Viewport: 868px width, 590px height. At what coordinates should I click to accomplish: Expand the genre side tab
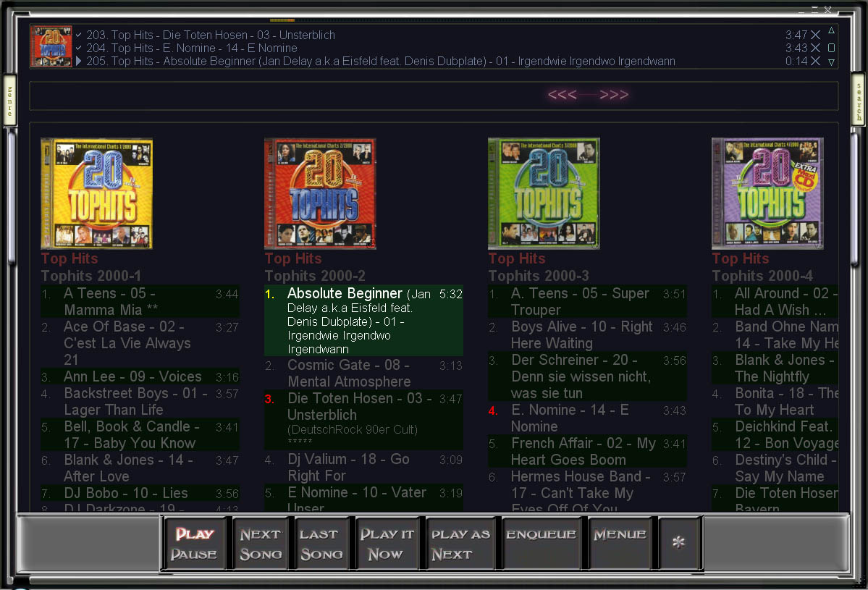click(x=9, y=100)
